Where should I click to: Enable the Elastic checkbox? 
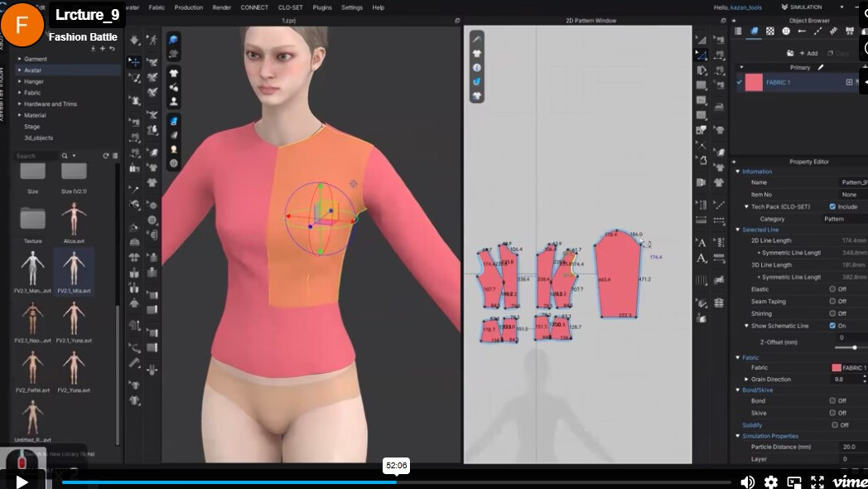click(x=832, y=289)
